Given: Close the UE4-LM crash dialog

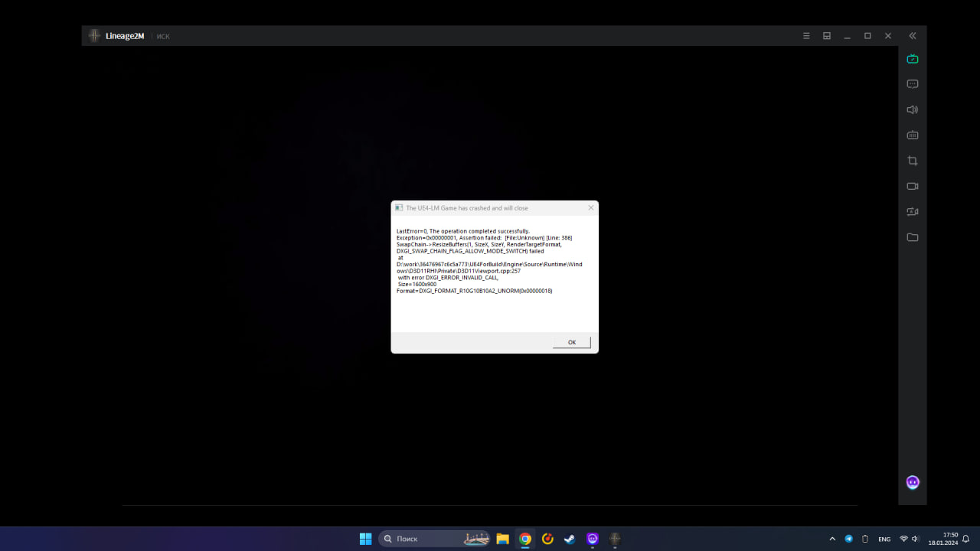Looking at the screenshot, I should 590,207.
